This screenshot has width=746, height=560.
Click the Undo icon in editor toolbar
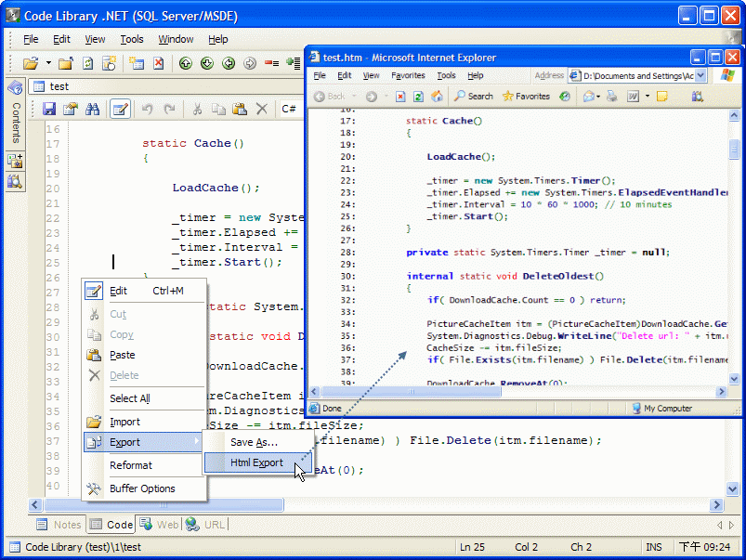[x=147, y=109]
